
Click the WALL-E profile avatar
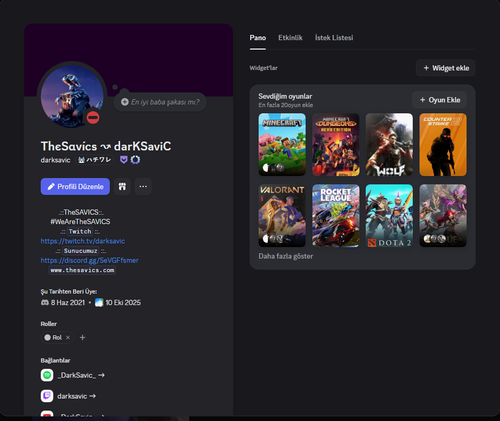pos(72,96)
